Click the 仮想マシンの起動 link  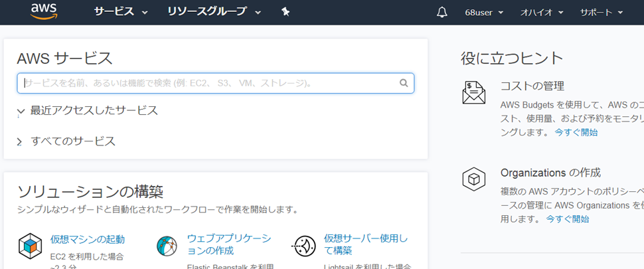tap(87, 239)
